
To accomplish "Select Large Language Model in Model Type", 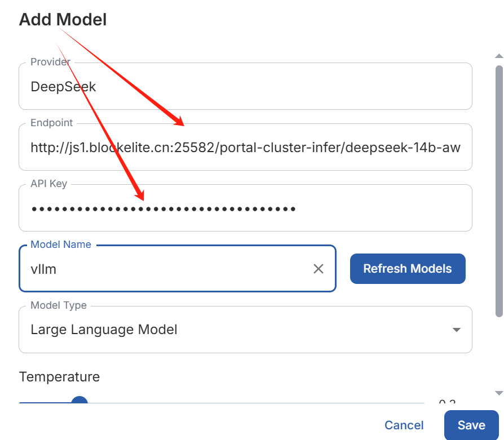I will tap(245, 330).
